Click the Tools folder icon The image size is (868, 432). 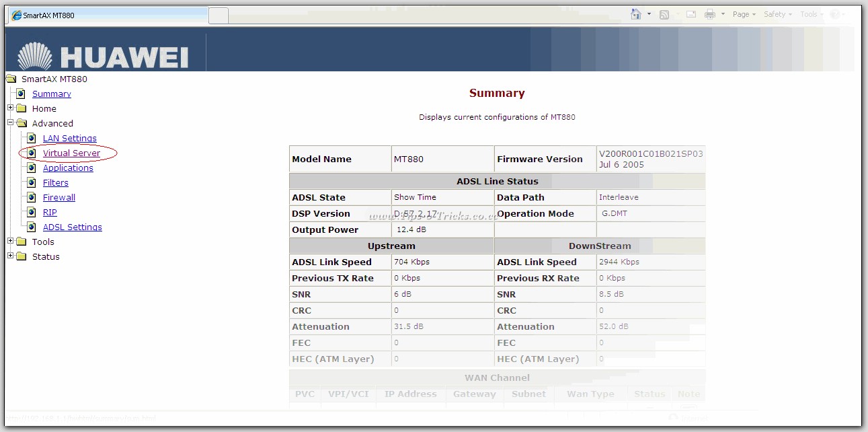pos(22,242)
